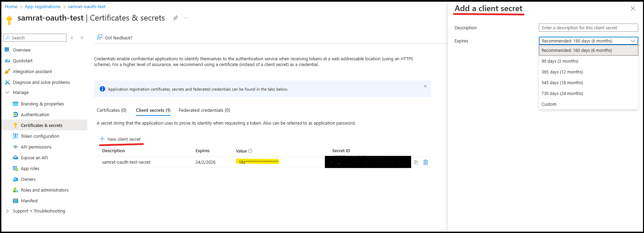This screenshot has height=233, width=644.
Task: Click the API permissions icon
Action: [x=16, y=147]
